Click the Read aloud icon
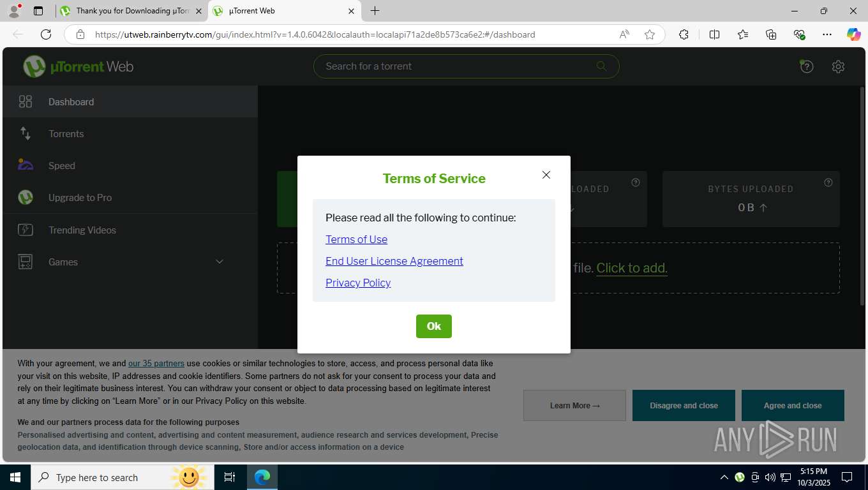This screenshot has width=868, height=490. (624, 34)
